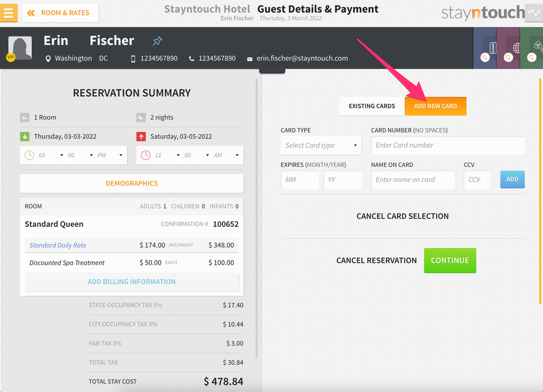The height and width of the screenshot is (392, 543).
Task: Click the guest first name Erin
Action: tap(55, 41)
